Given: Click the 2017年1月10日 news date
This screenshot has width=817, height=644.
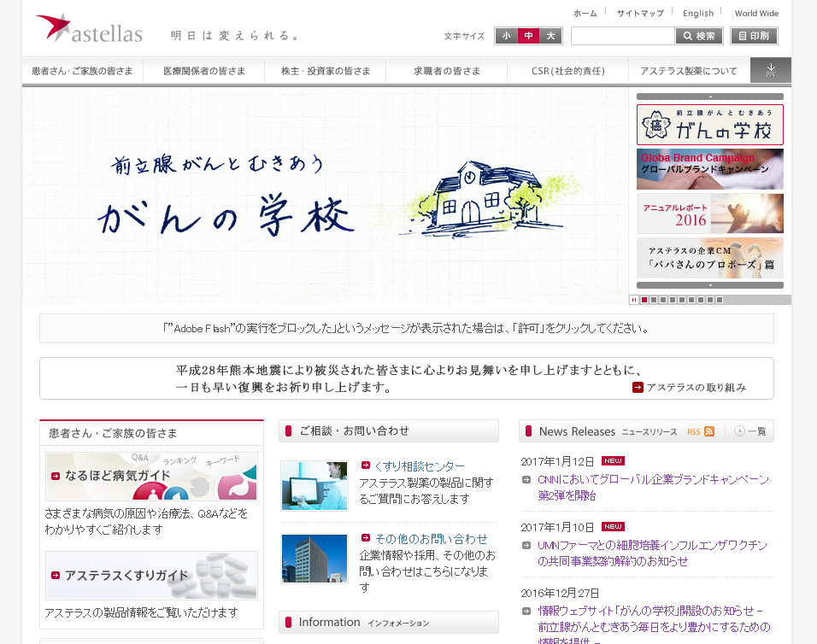Looking at the screenshot, I should (557, 527).
